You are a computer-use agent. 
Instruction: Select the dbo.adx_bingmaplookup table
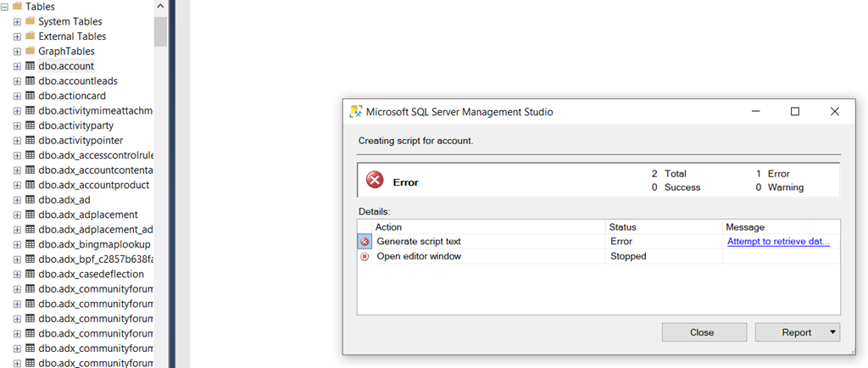(x=95, y=244)
